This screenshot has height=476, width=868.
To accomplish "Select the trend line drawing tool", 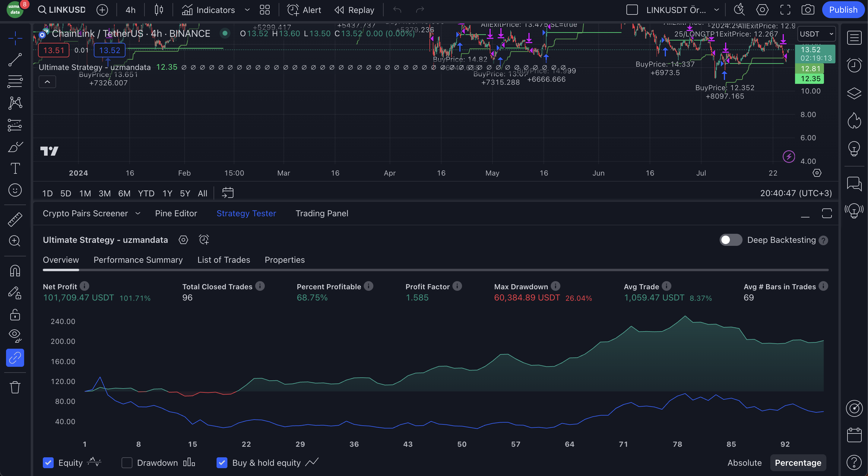I will click(x=15, y=60).
